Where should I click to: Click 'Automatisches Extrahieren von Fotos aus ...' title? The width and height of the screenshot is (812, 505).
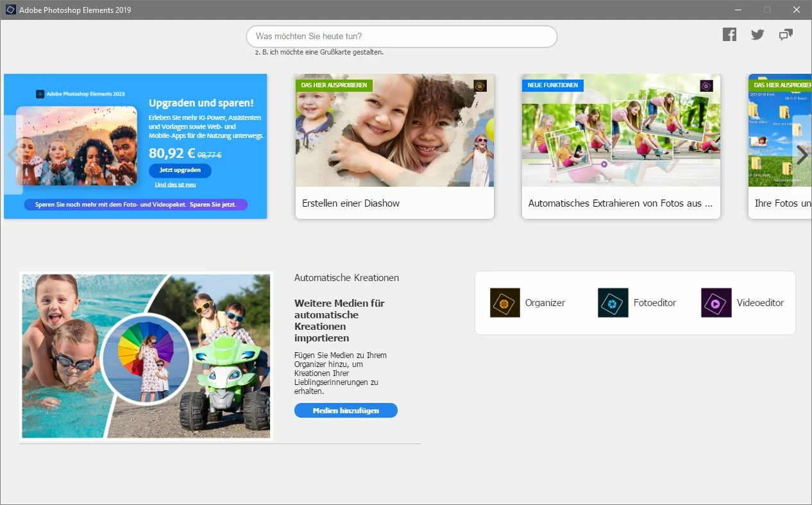click(620, 203)
